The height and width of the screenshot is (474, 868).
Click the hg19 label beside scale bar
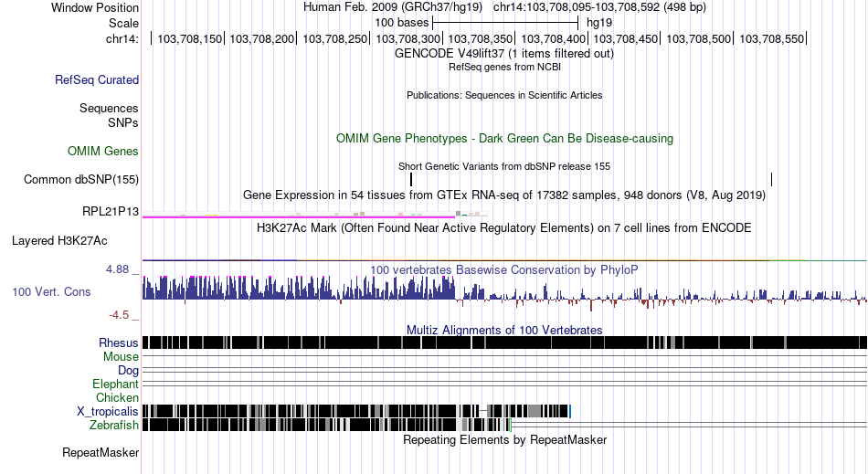click(599, 23)
